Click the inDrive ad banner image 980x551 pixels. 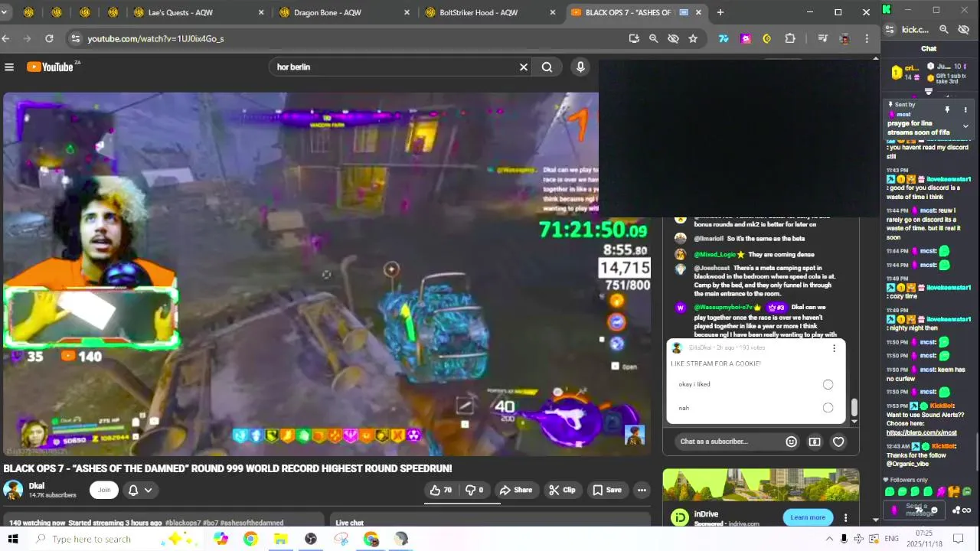[760, 485]
